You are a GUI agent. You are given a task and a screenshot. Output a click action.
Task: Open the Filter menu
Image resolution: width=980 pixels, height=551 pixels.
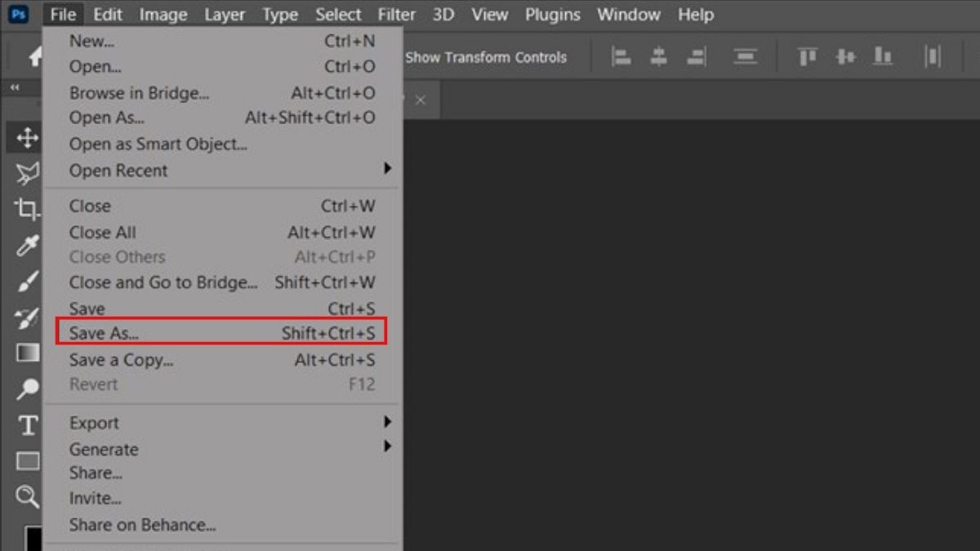(396, 14)
